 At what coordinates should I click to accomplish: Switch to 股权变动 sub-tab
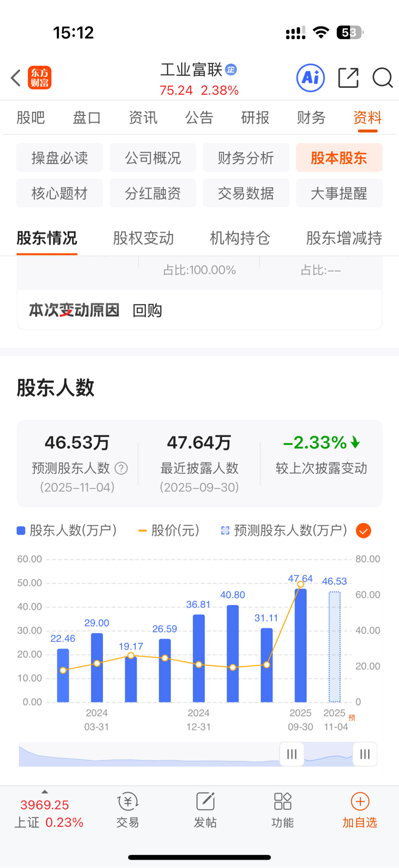[143, 238]
